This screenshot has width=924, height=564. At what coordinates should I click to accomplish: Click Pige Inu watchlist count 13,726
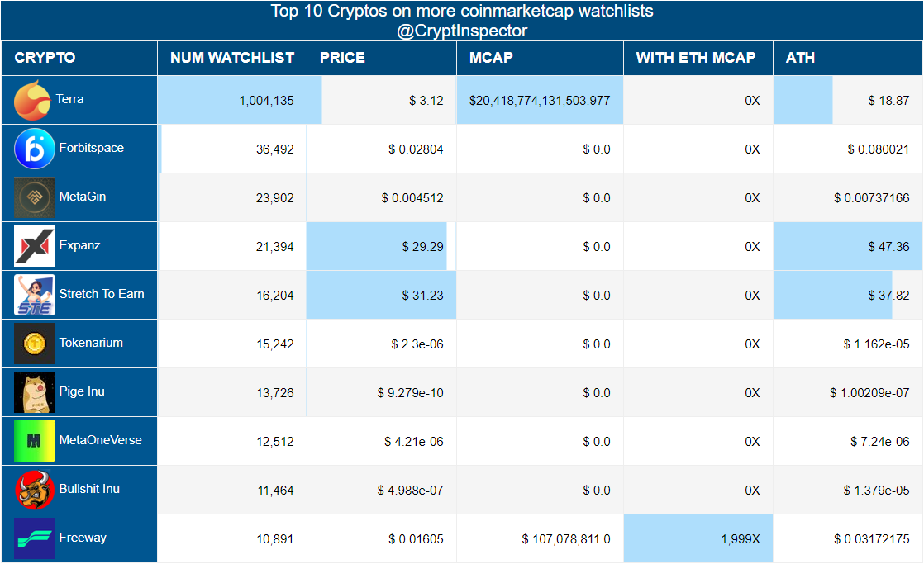(274, 393)
